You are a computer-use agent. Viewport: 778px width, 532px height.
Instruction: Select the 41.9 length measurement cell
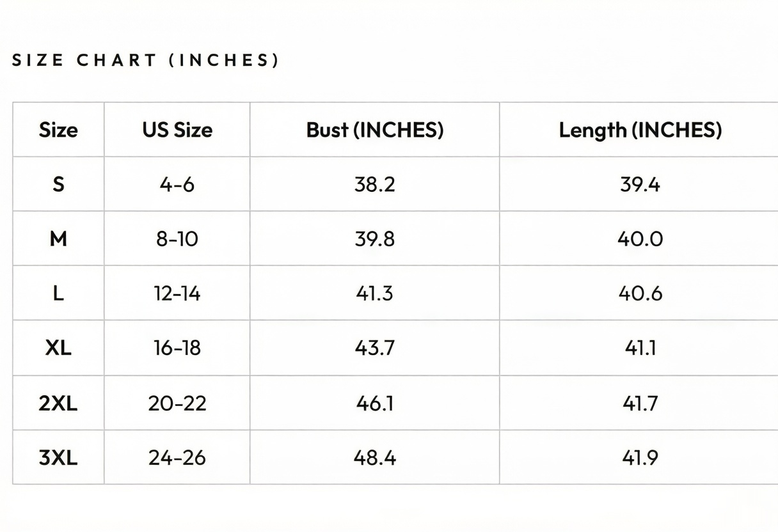[640, 458]
